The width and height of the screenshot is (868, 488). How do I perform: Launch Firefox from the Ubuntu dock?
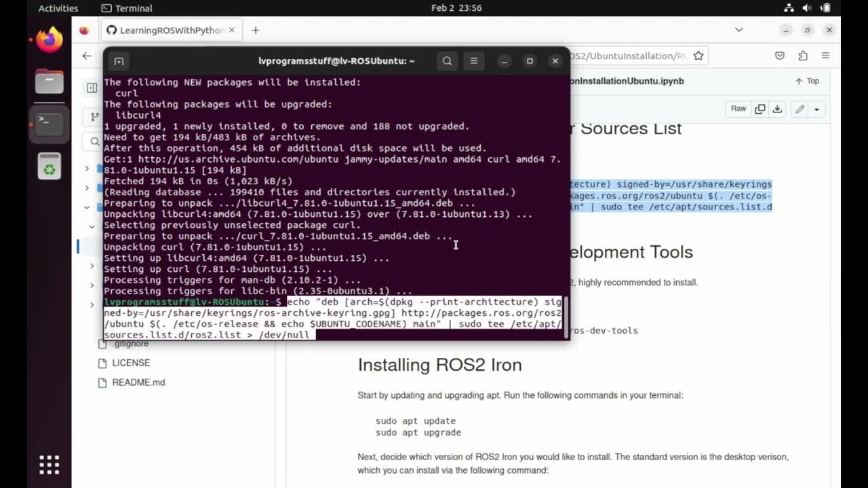click(x=50, y=39)
